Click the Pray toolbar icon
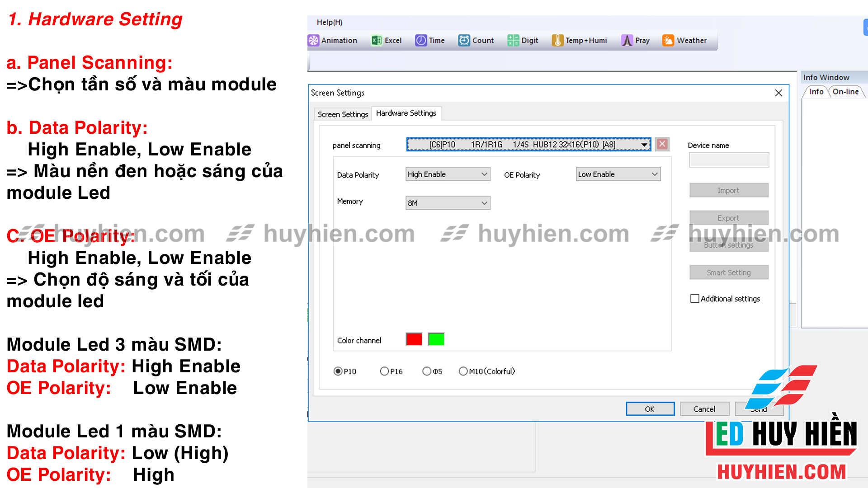Image resolution: width=868 pixels, height=488 pixels. 627,41
